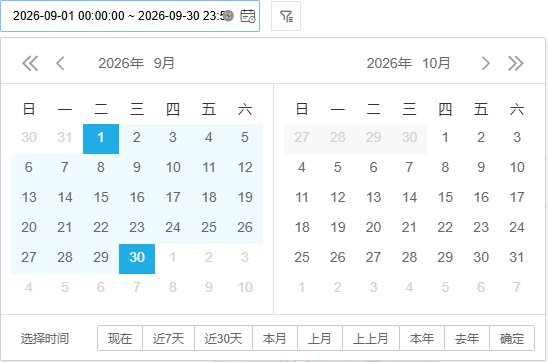Select September 30 end date
The image size is (548, 362).
pyautogui.click(x=137, y=259)
